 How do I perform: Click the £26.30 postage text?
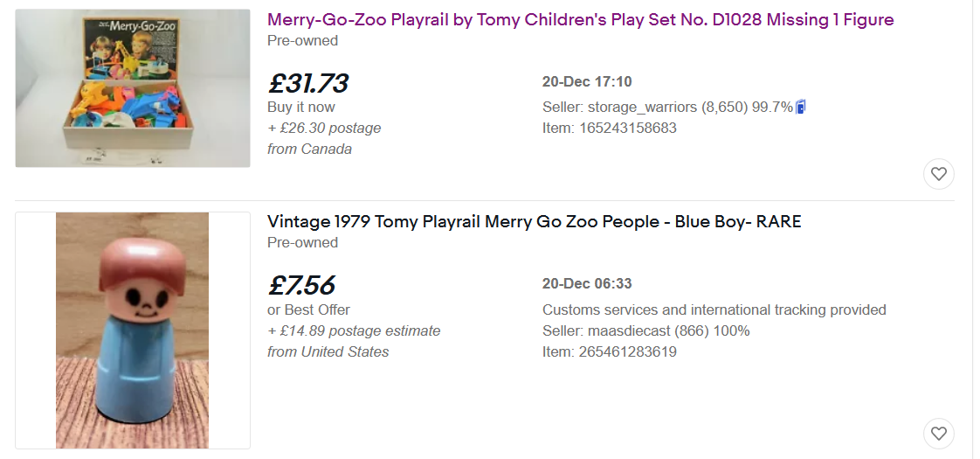[x=324, y=128]
